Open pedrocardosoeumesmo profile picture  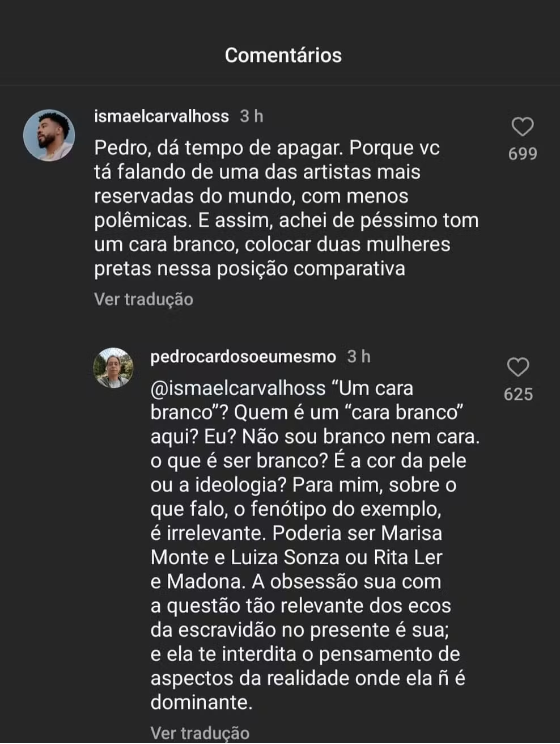tap(113, 368)
